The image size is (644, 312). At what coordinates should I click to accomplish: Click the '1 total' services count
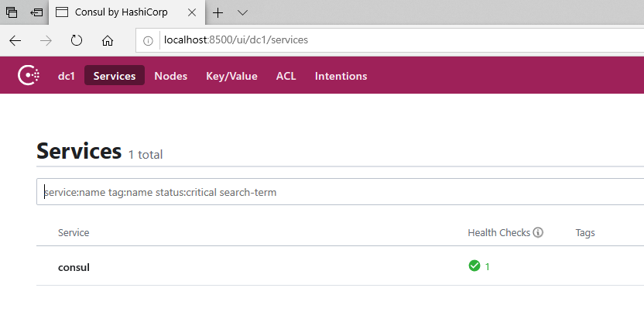146,155
